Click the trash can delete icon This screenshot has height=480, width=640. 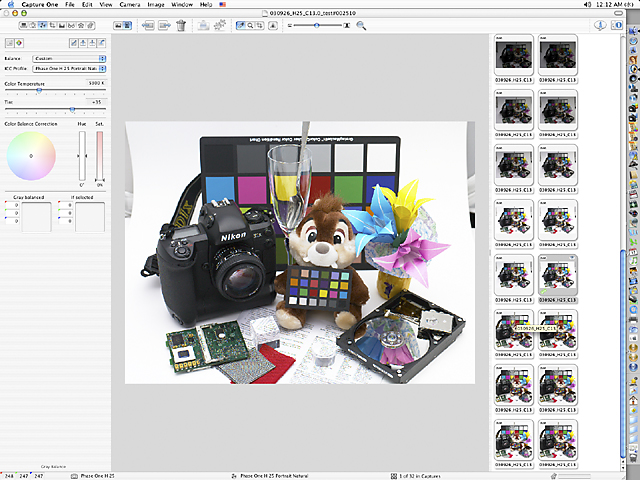coord(181,25)
